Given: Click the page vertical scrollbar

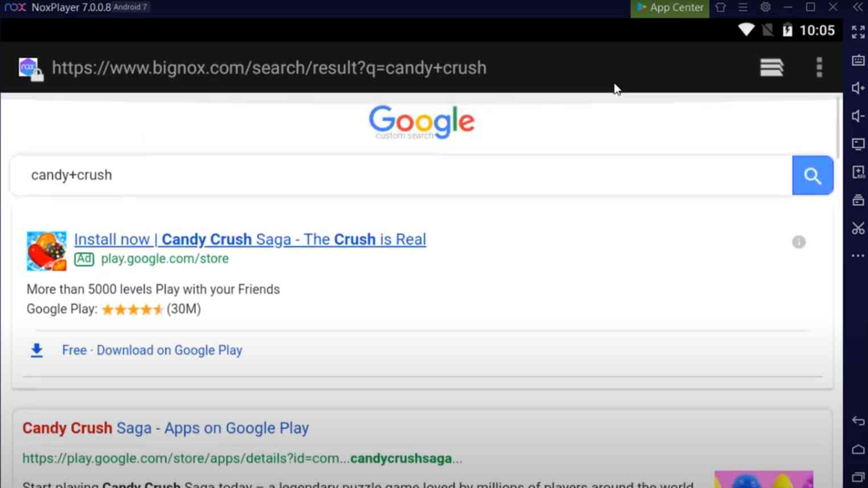Looking at the screenshot, I should click(838, 127).
